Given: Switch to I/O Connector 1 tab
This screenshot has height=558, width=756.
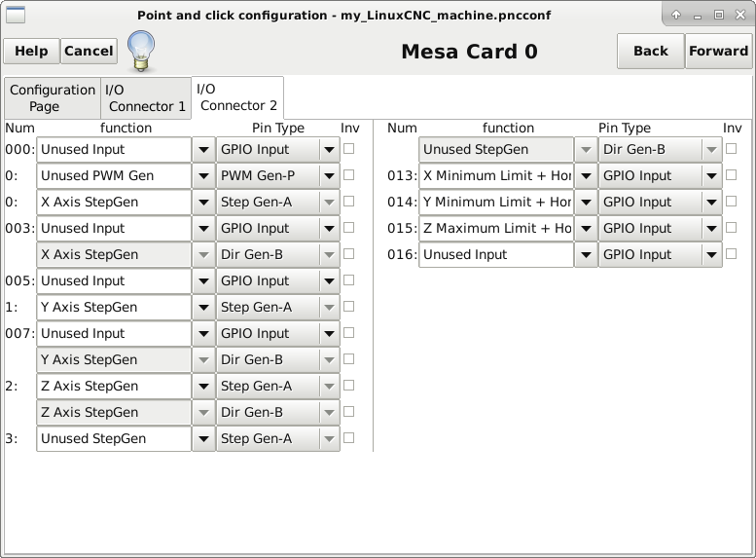Looking at the screenshot, I should pyautogui.click(x=146, y=98).
